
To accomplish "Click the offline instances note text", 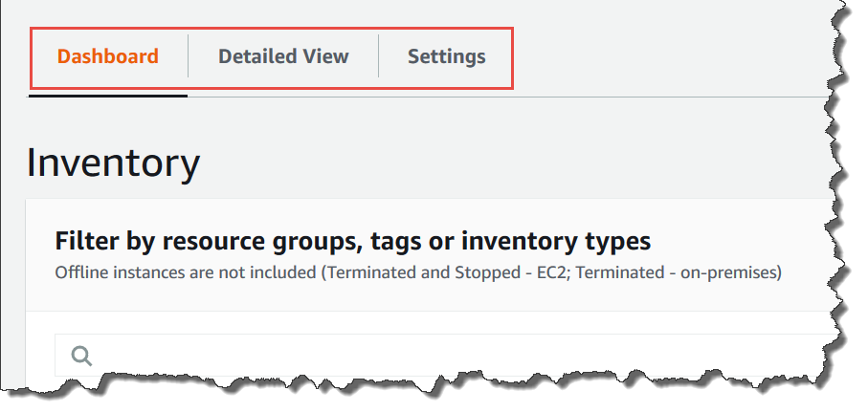I will coord(418,272).
